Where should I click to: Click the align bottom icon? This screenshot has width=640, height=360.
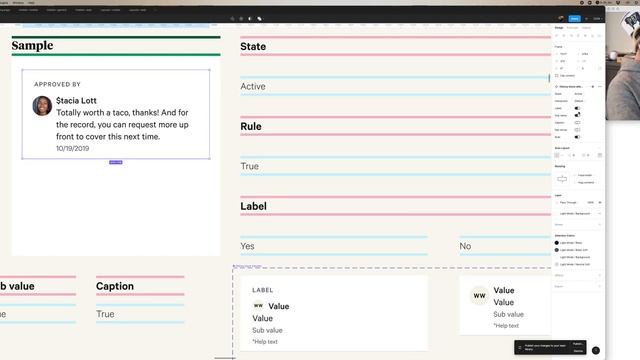[592, 36]
